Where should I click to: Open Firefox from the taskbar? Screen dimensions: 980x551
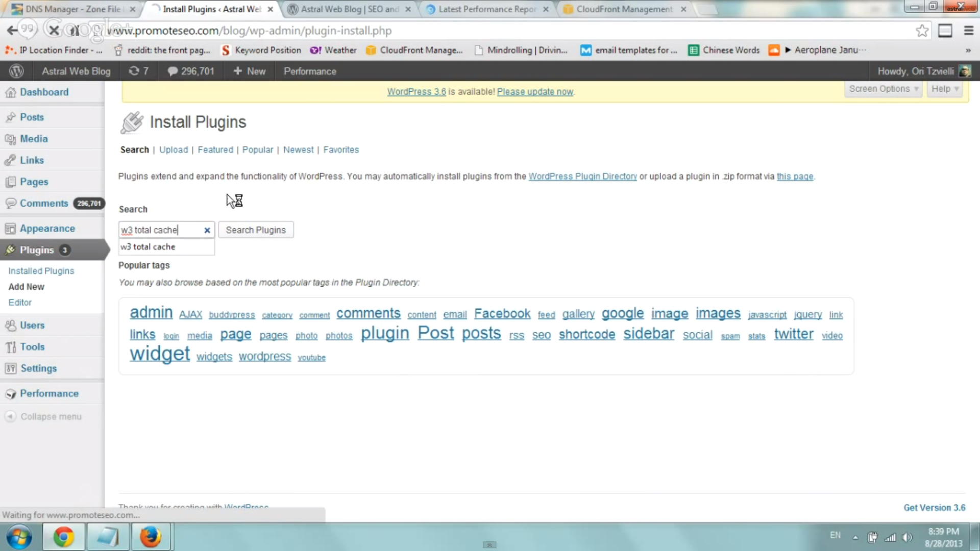pyautogui.click(x=151, y=537)
